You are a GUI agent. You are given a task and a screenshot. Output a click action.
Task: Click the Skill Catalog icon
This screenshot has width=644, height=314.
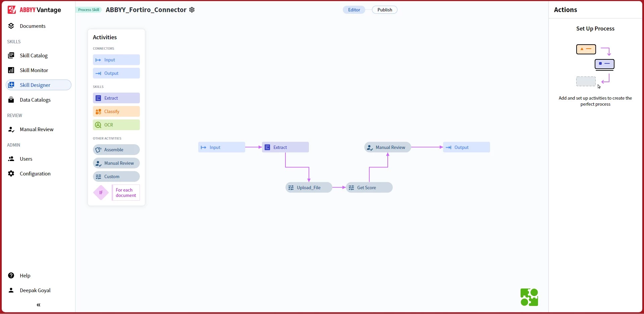[11, 56]
